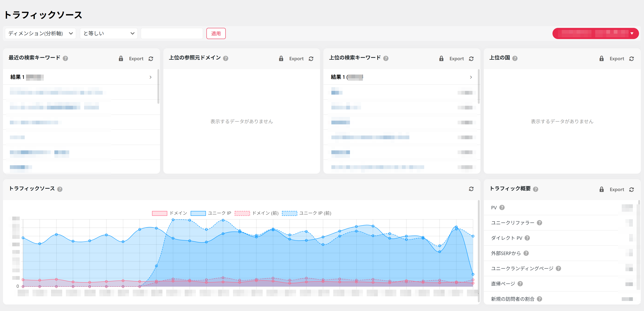Export the 上位の参照元ドメイン panel
This screenshot has width=644, height=311.
click(x=296, y=59)
